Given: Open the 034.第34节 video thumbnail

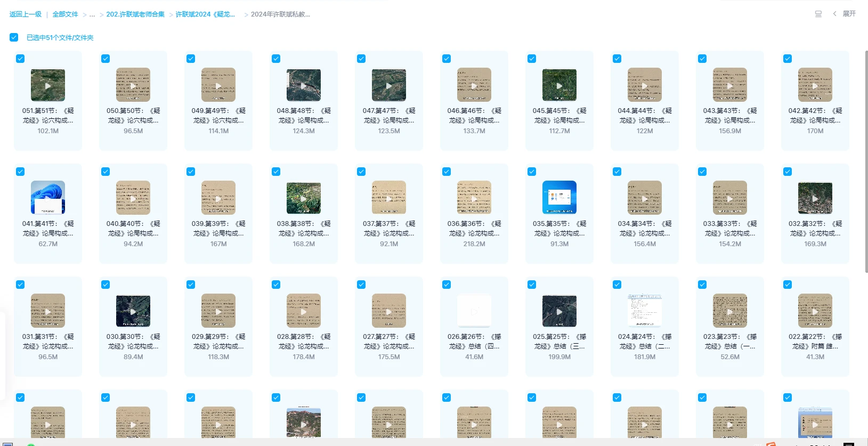Looking at the screenshot, I should point(645,198).
